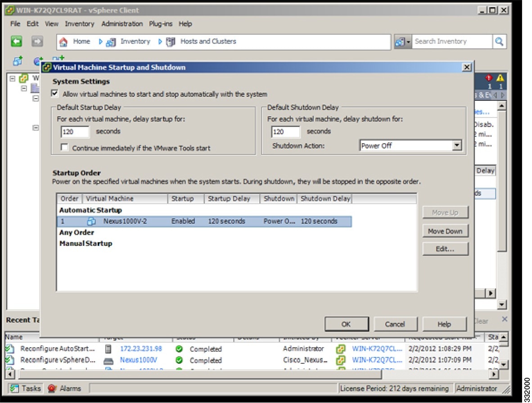This screenshot has height=403, width=532.
Task: Click Completed status icon for Reconfigure vSphereD
Action: pyautogui.click(x=179, y=360)
